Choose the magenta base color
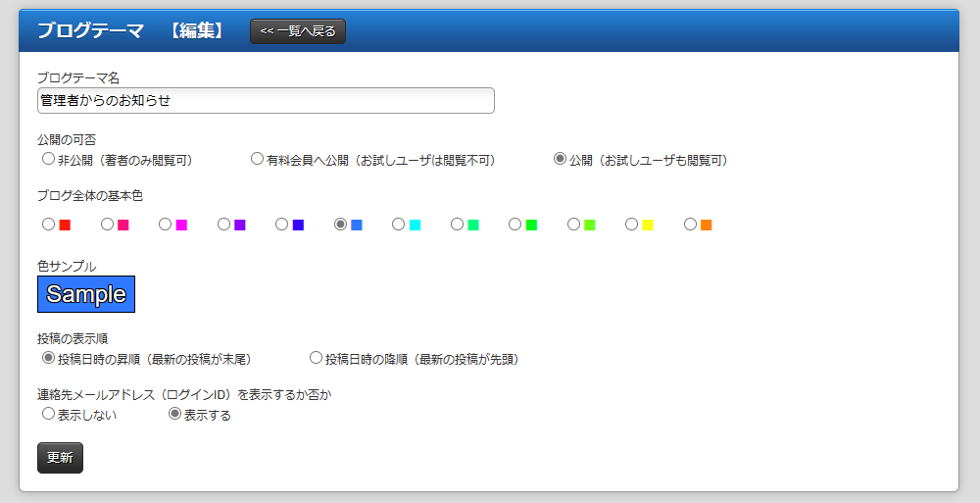The image size is (980, 503). pos(165,225)
